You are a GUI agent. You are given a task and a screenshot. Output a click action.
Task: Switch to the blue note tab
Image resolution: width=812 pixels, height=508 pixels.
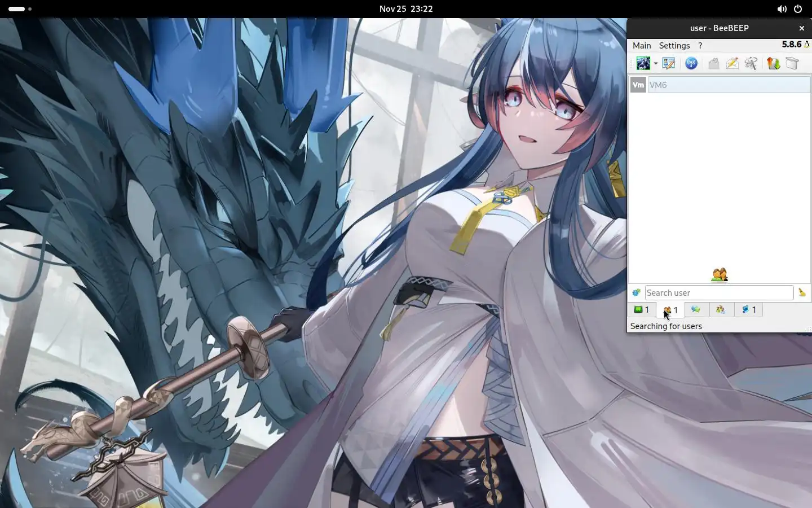click(x=749, y=309)
